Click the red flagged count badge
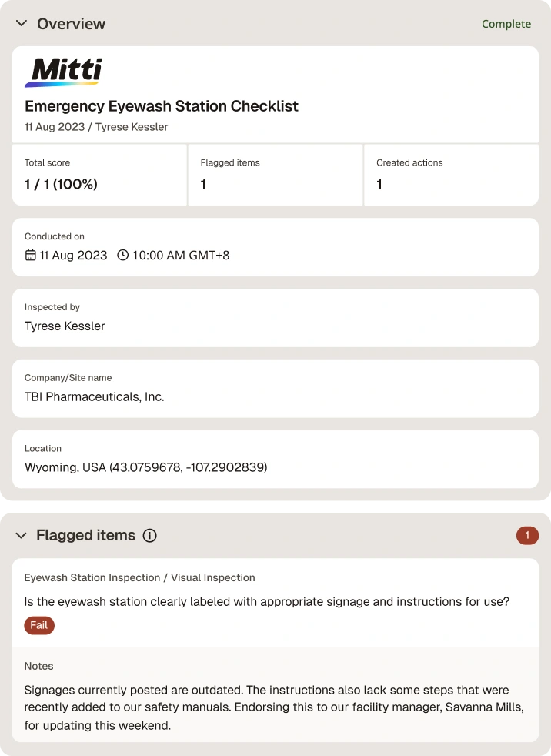The height and width of the screenshot is (756, 551). click(527, 535)
